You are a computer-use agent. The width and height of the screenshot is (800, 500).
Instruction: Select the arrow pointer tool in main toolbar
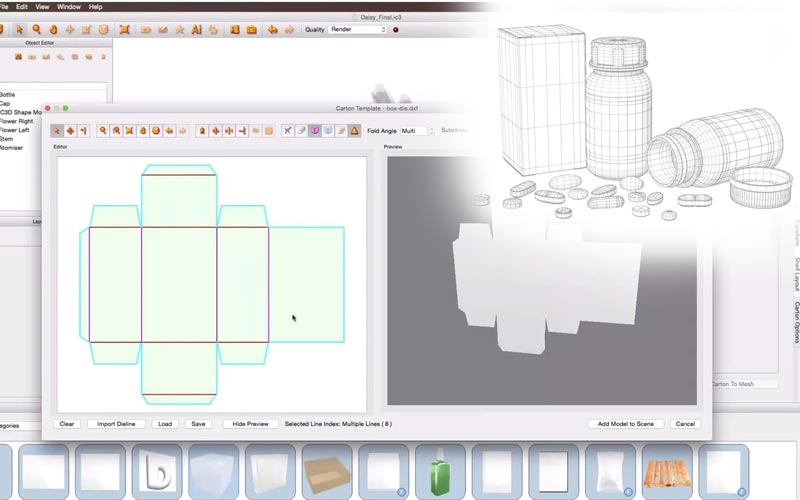click(x=19, y=30)
